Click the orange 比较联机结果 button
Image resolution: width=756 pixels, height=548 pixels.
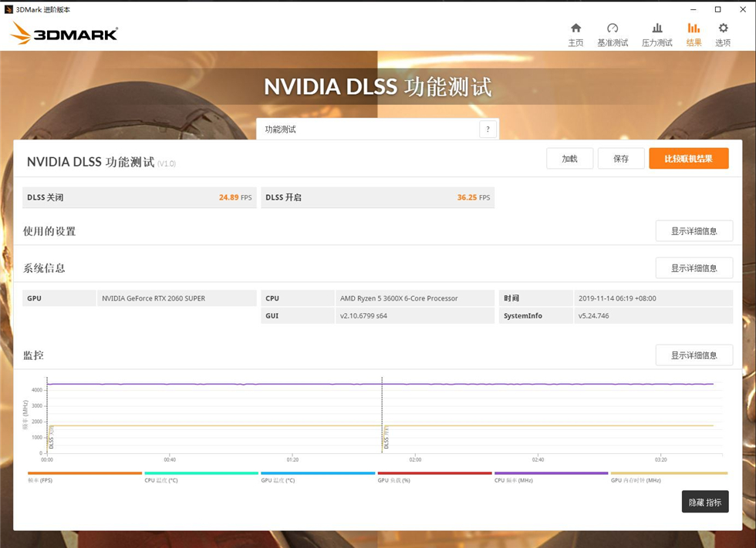point(688,159)
